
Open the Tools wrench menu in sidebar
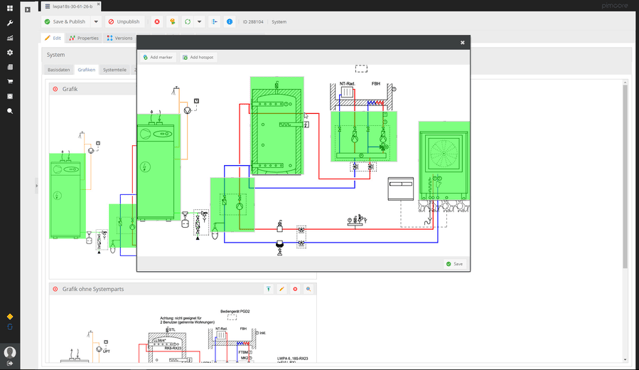tap(10, 23)
